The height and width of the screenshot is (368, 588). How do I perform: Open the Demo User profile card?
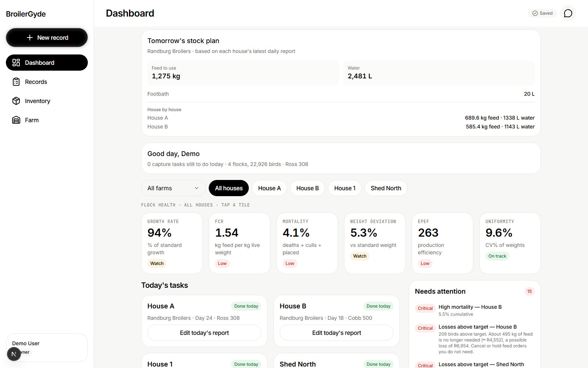click(x=47, y=348)
